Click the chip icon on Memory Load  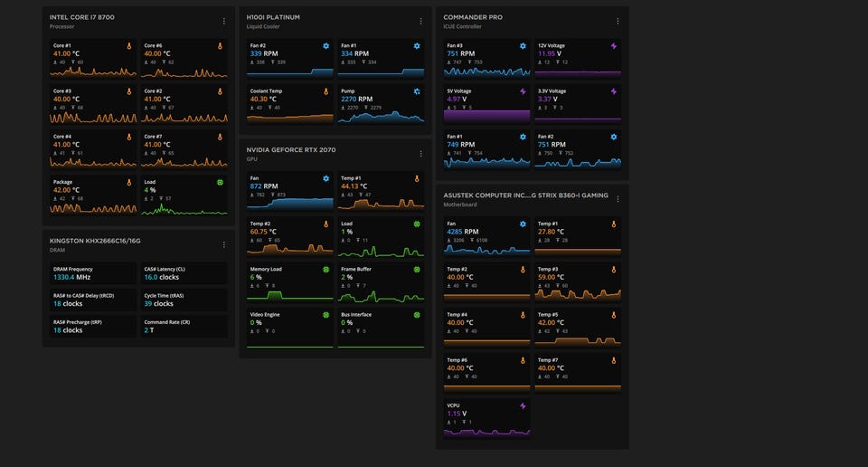click(x=326, y=269)
